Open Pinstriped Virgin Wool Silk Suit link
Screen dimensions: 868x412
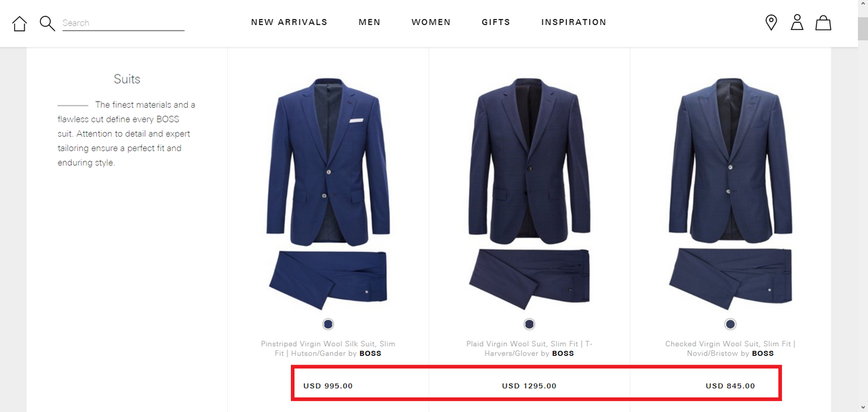coord(328,348)
